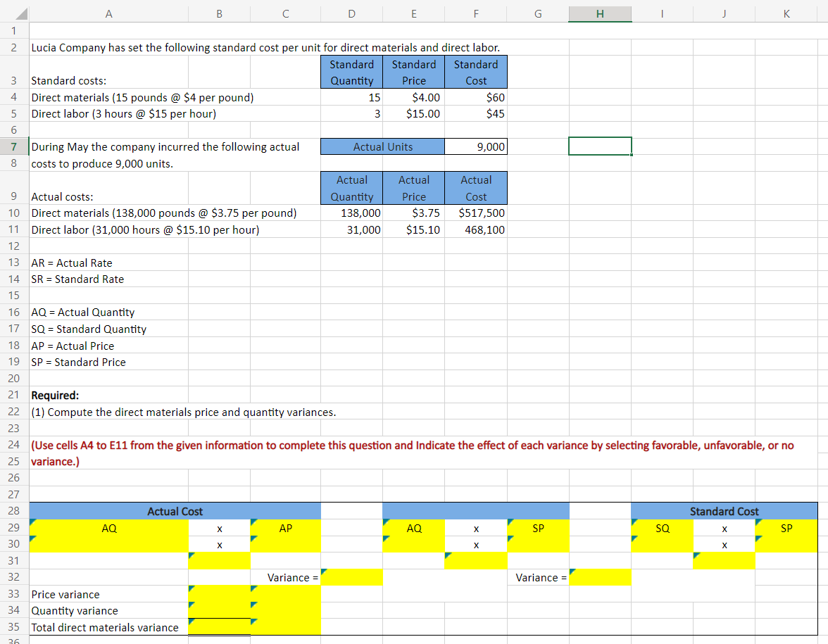This screenshot has width=828, height=644.
Task: Select column H header
Action: click(599, 11)
